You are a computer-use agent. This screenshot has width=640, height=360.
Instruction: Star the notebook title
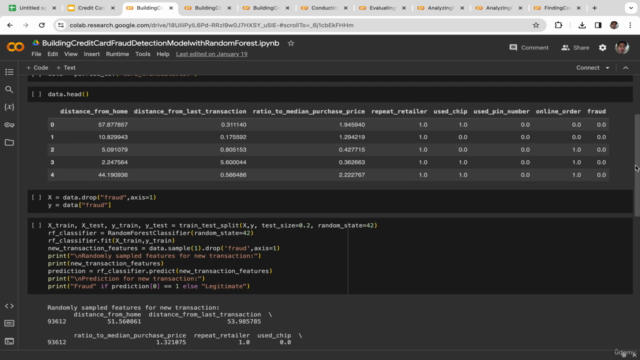[291, 43]
